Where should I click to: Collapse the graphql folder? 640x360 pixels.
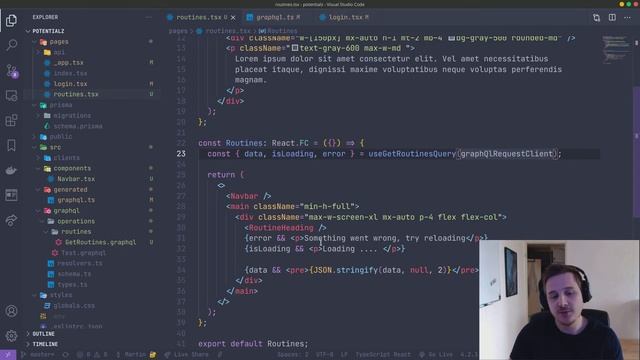66,211
